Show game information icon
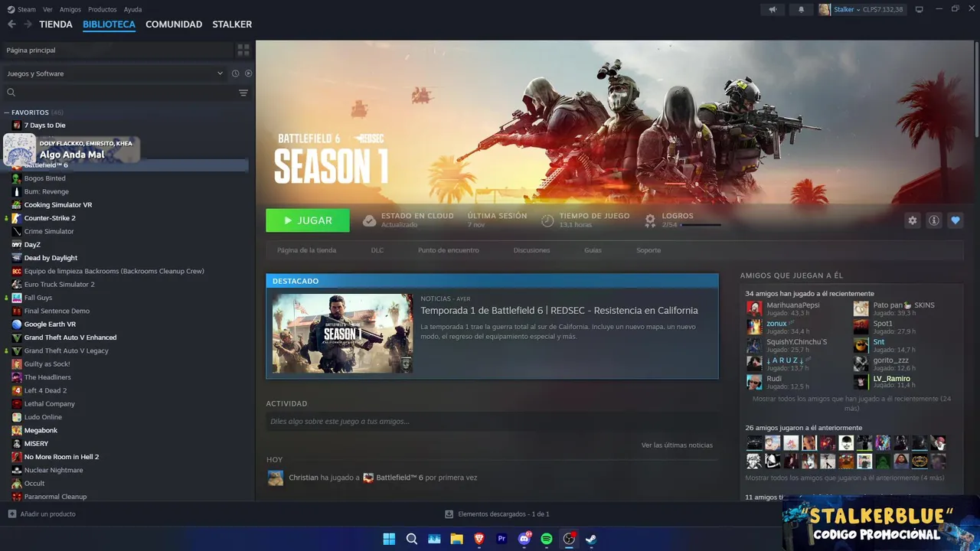This screenshot has width=980, height=551. (933, 220)
